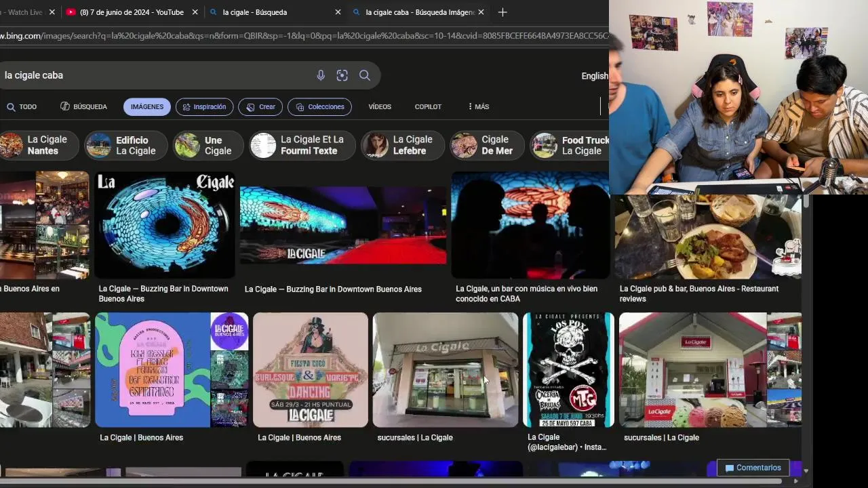Switch language to English link
Screen dimensions: 868x488
point(595,76)
